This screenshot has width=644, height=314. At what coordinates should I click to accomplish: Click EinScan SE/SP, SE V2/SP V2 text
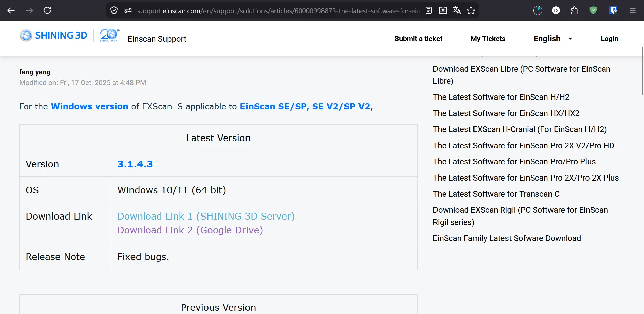pos(305,106)
